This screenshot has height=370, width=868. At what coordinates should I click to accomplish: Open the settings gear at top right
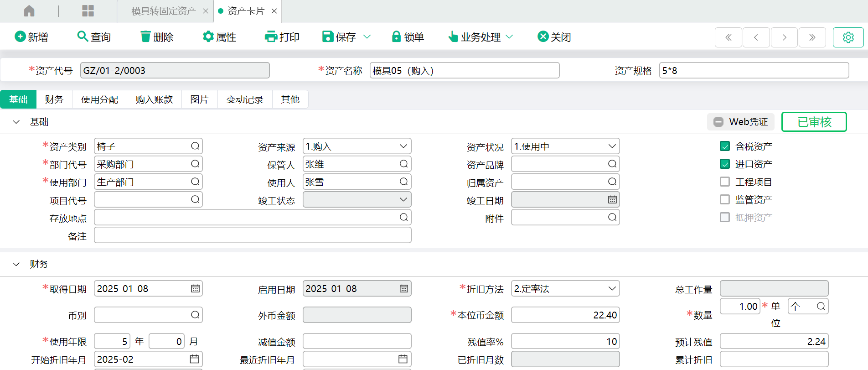coord(848,37)
